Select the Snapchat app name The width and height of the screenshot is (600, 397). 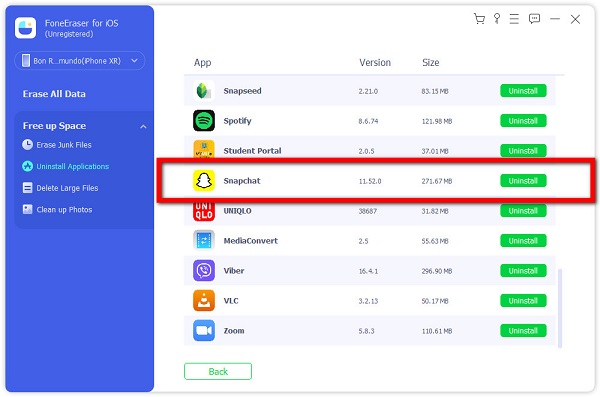coord(242,181)
